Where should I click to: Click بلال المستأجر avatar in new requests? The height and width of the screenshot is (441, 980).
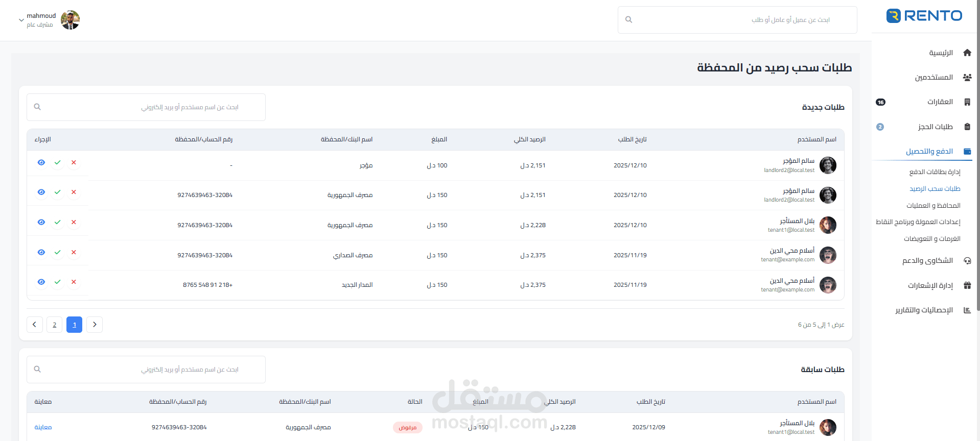[x=828, y=225]
